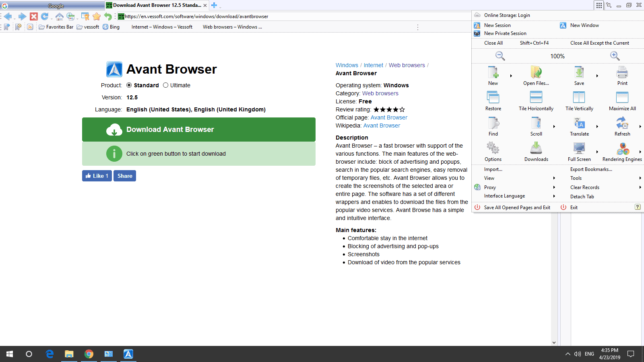Open Microsoft Edge from the taskbar
The width and height of the screenshot is (644, 362).
(50, 354)
